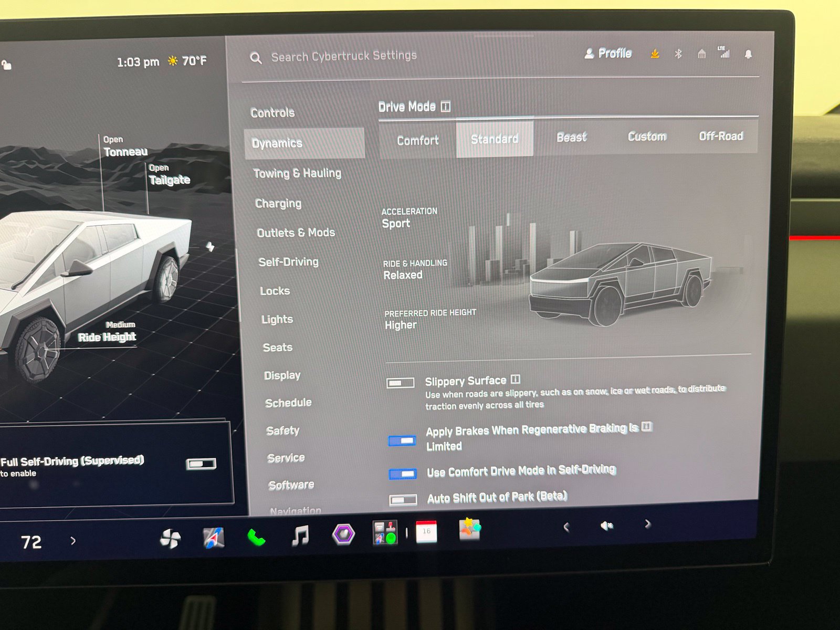The image size is (840, 630).
Task: Open Towing & Hauling settings
Action: 297,173
